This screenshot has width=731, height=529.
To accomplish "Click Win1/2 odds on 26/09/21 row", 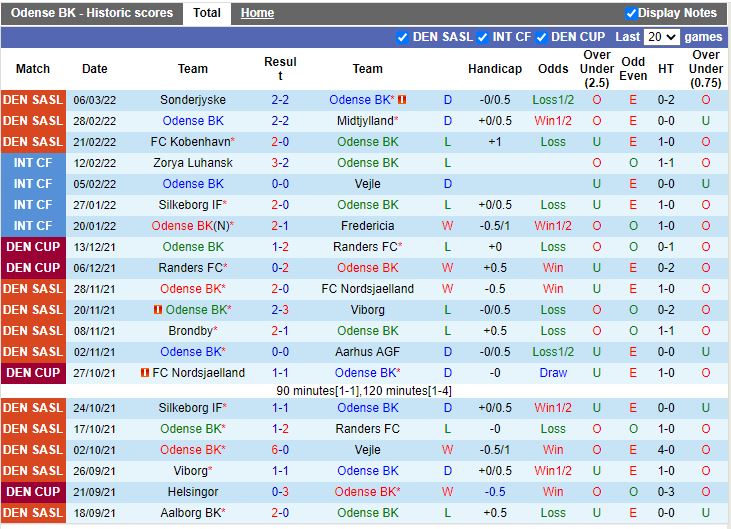I will (x=553, y=471).
